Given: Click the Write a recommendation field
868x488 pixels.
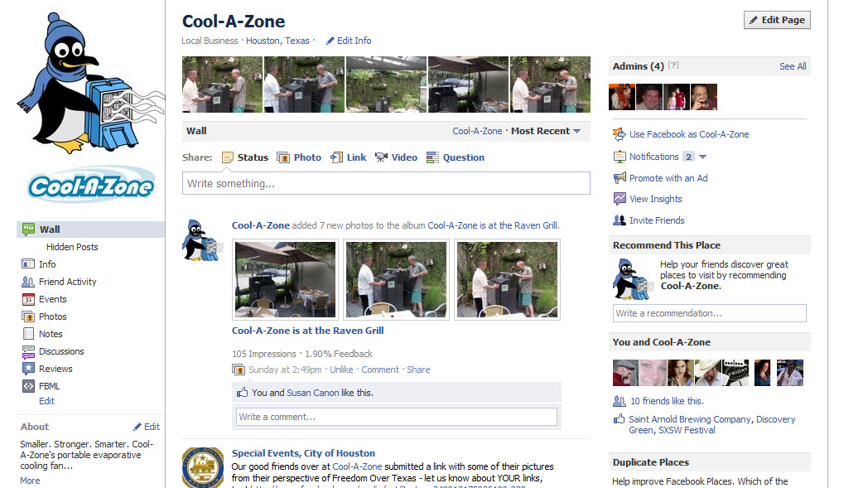Looking at the screenshot, I should [x=709, y=313].
